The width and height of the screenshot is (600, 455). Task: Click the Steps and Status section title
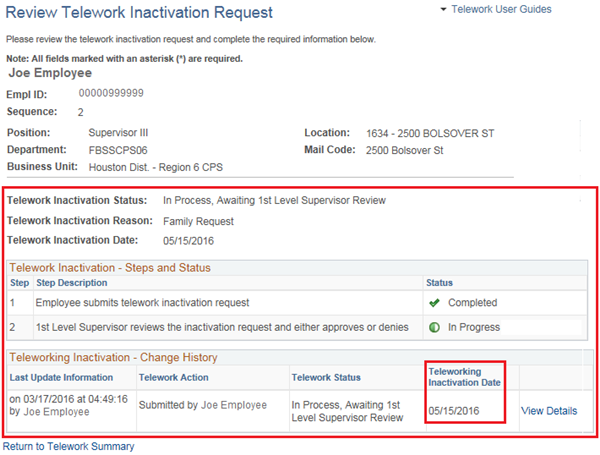pos(110,267)
